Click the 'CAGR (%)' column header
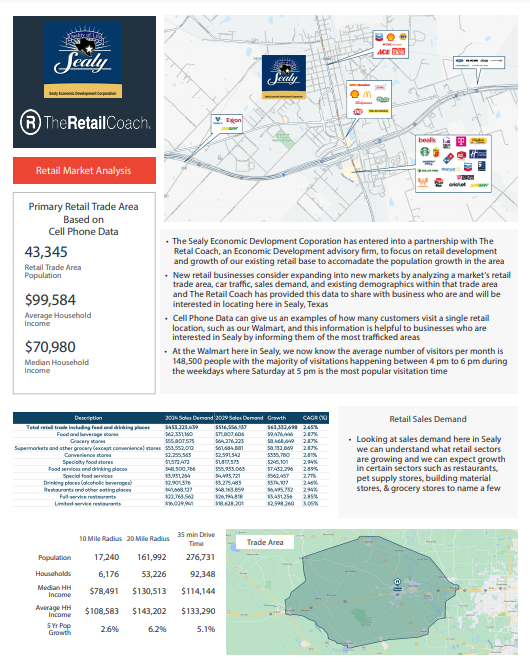530x662 pixels. click(x=315, y=418)
